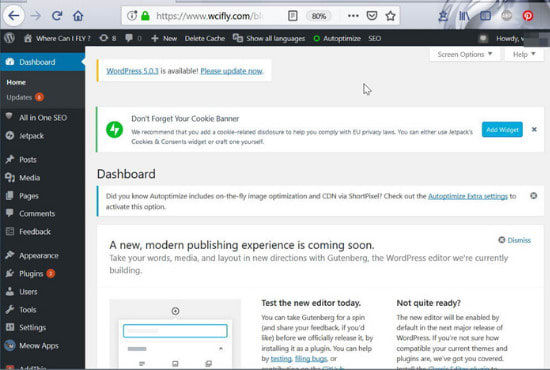The height and width of the screenshot is (370, 550).
Task: Click the site information icon in address bar
Action: [132, 16]
